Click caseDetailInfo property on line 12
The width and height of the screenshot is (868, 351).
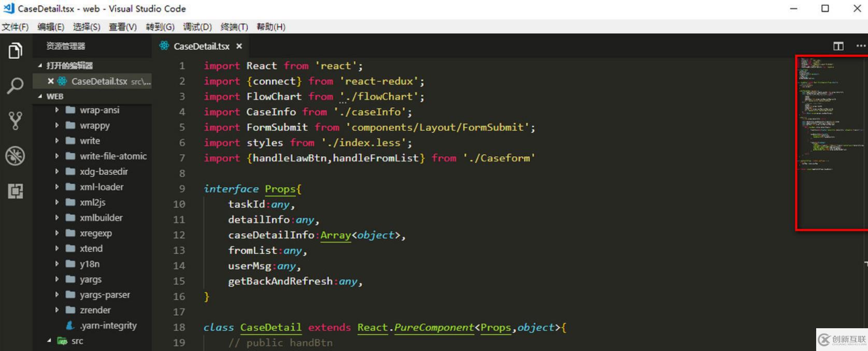(x=271, y=235)
